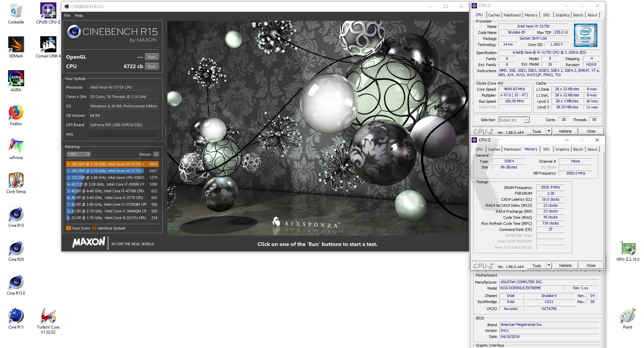Click the Core Speed value 4699.65 MHz

514,89
